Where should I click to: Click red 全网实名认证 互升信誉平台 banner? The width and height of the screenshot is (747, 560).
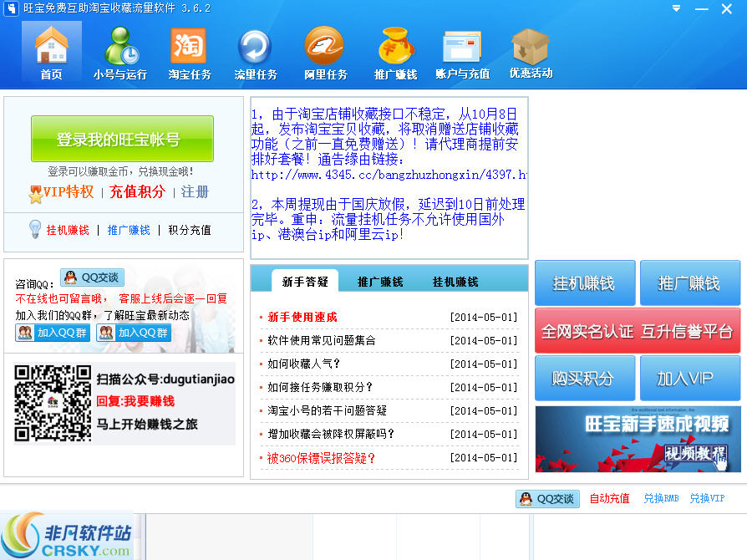point(638,331)
